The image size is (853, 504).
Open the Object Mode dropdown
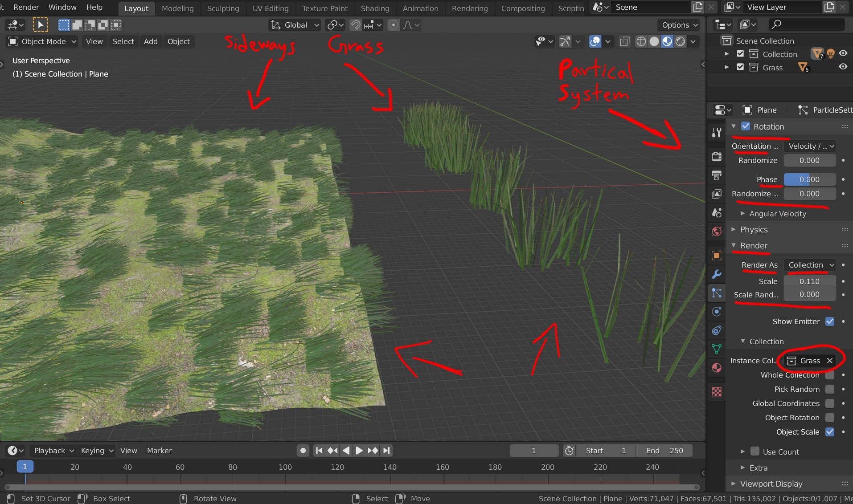(x=43, y=41)
